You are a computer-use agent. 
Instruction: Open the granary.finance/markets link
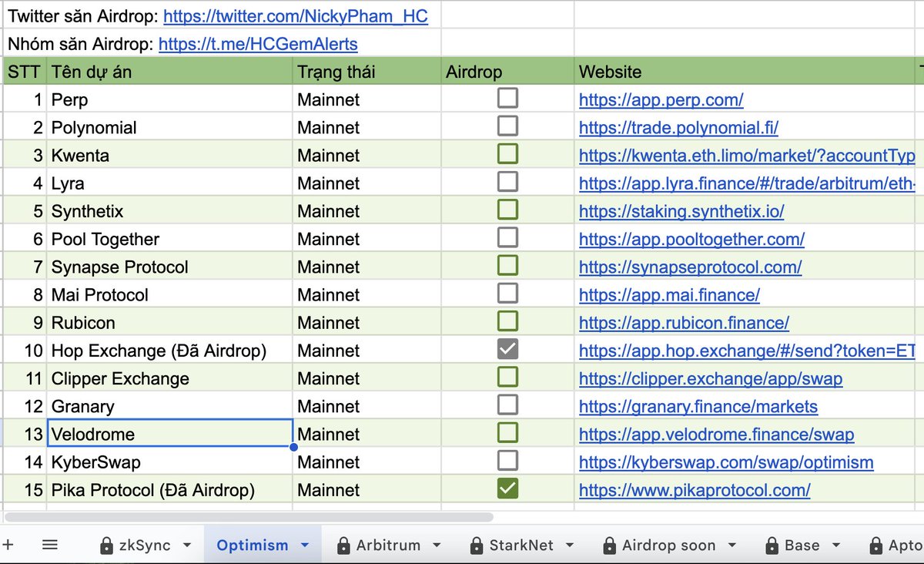698,406
